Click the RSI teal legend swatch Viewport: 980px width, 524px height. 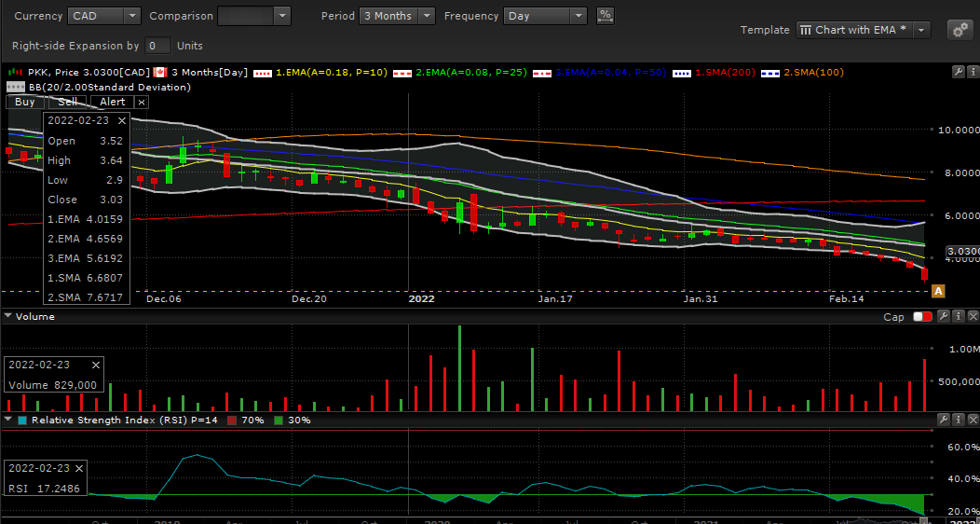23,421
